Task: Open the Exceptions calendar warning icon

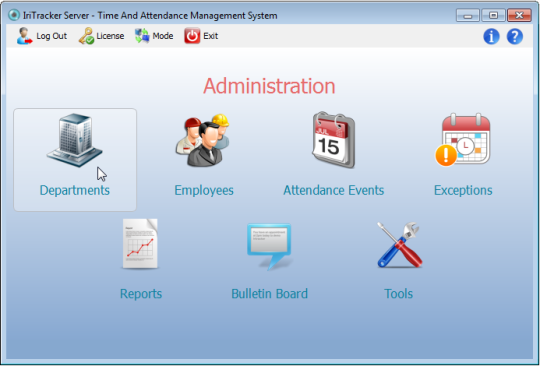Action: pyautogui.click(x=463, y=140)
